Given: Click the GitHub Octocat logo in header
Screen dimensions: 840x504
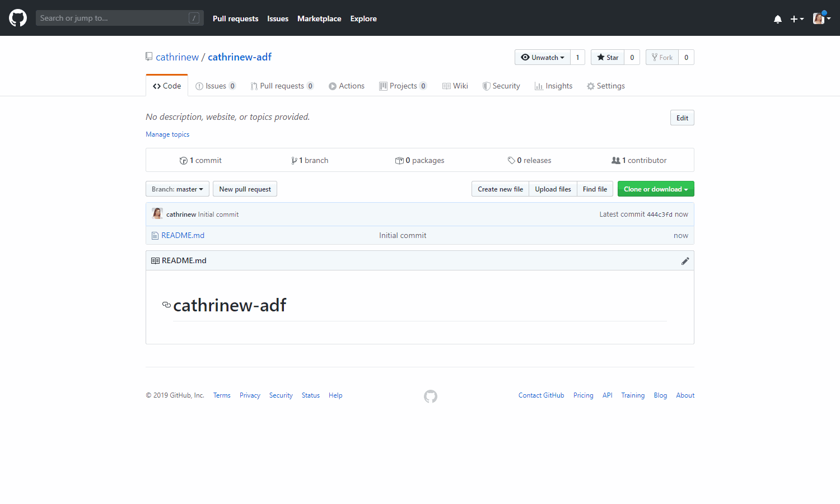Looking at the screenshot, I should 18,18.
